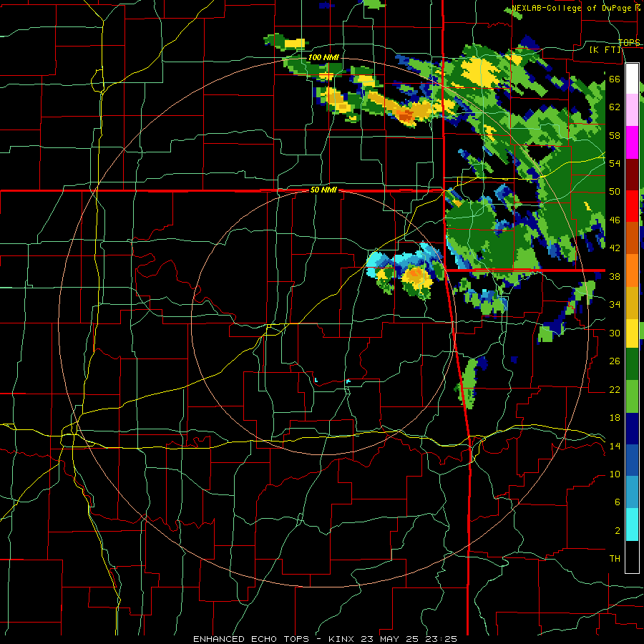Click the 'NEXLAB-College of DuPage' credit text
The width and height of the screenshot is (644, 644).
(571, 8)
